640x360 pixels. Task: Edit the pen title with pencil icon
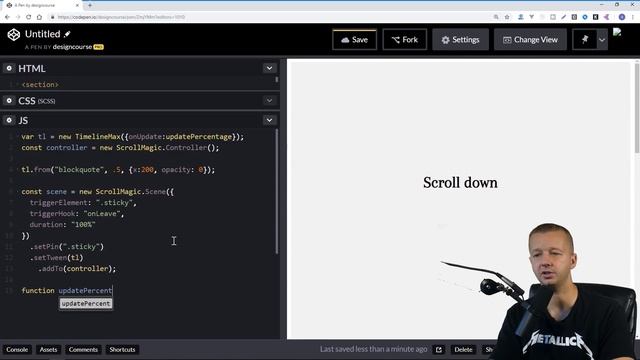67,34
